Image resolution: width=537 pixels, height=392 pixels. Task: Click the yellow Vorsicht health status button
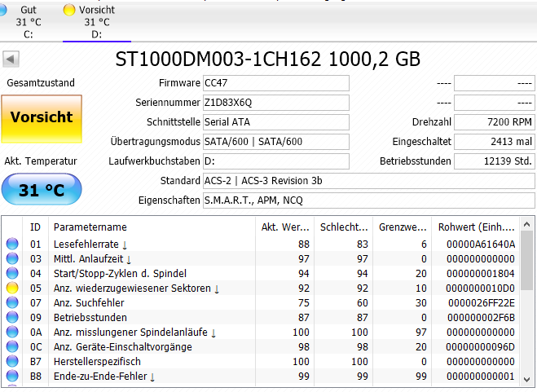42,119
